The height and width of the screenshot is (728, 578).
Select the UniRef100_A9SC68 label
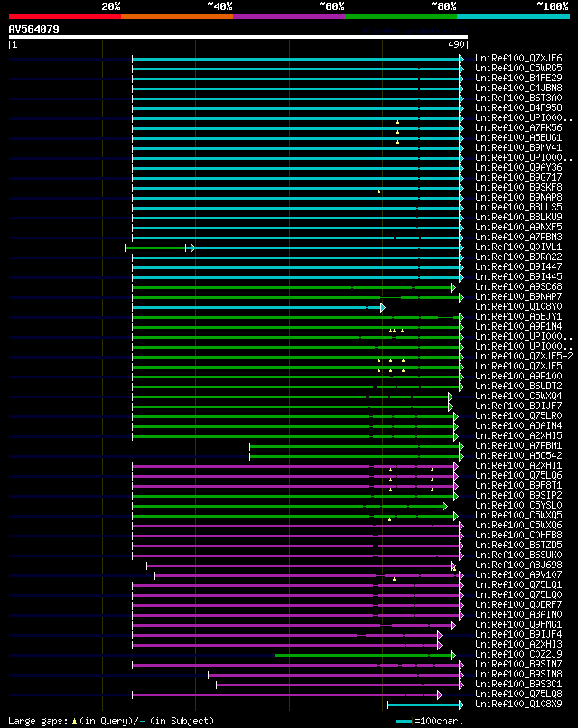[x=518, y=286]
